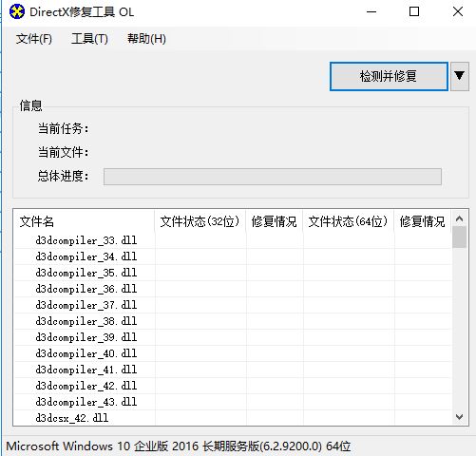Click the DirectX repair tool title bar icon
Screen dimensions: 476x456
coord(17,12)
